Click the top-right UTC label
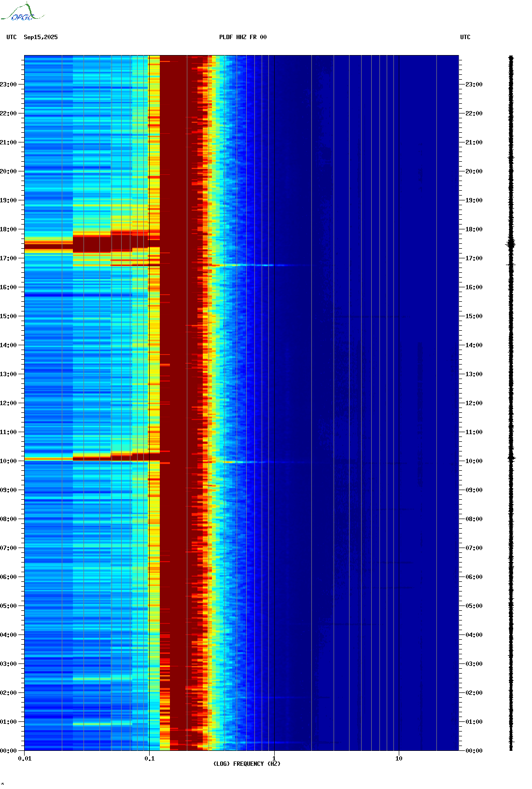 coord(465,37)
